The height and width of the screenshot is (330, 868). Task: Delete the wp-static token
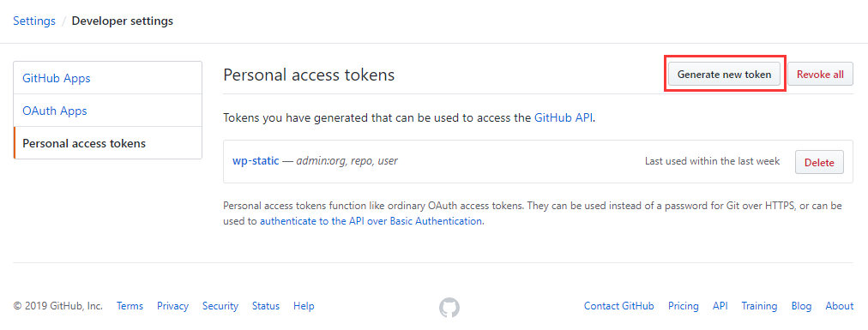pos(819,163)
